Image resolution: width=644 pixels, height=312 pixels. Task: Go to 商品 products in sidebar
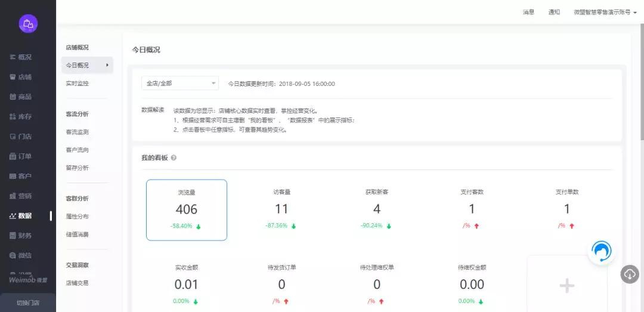[21, 97]
